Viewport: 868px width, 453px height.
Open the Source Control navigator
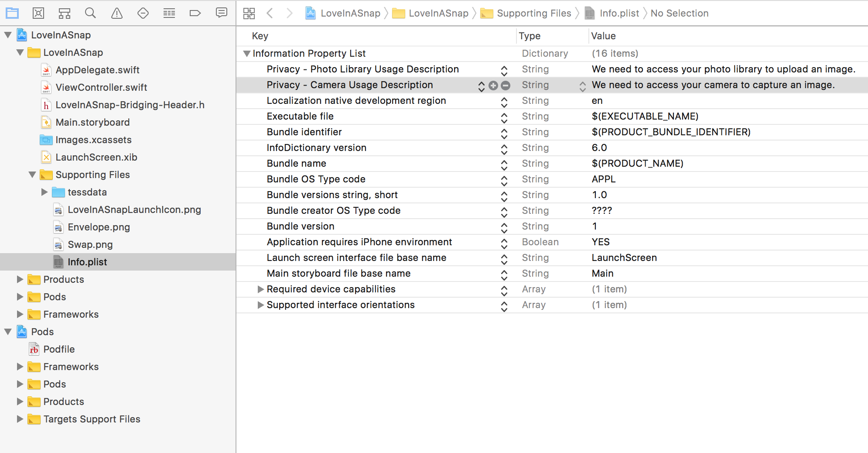[x=38, y=13]
